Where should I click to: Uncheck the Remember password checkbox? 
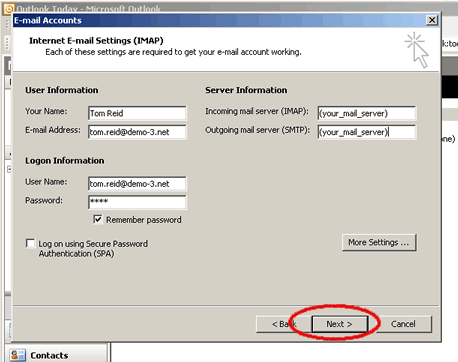click(x=98, y=219)
